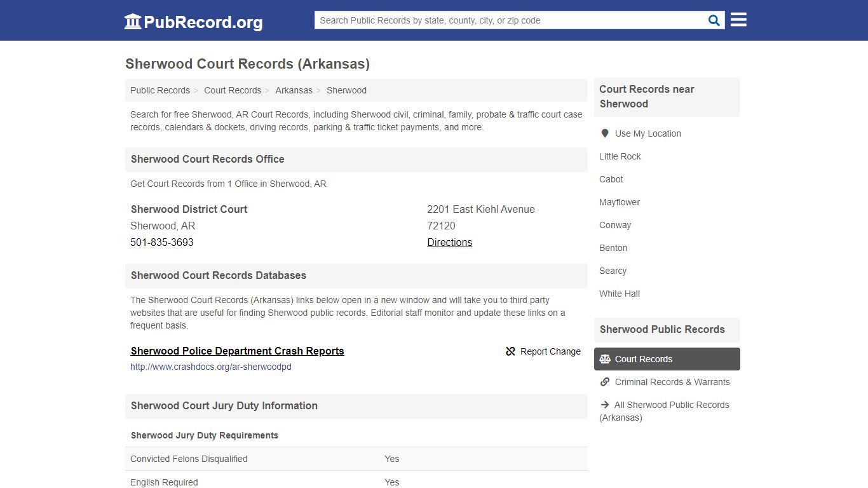Click Convicted Felons Disqualified row label
The width and height of the screenshot is (868, 488).
point(189,459)
